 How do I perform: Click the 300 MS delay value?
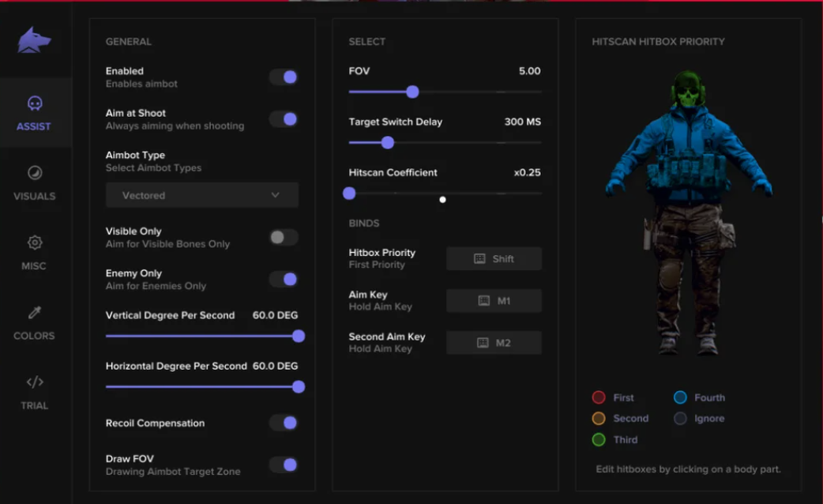tap(523, 122)
